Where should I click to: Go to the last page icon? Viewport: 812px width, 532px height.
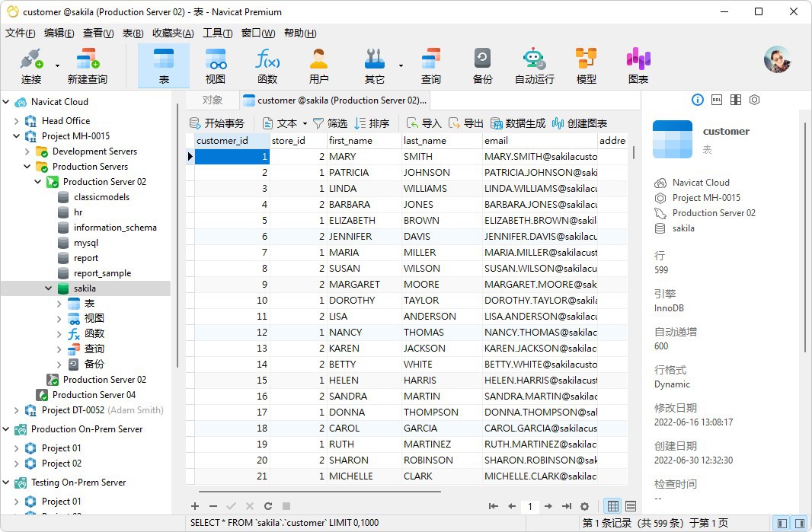567,506
